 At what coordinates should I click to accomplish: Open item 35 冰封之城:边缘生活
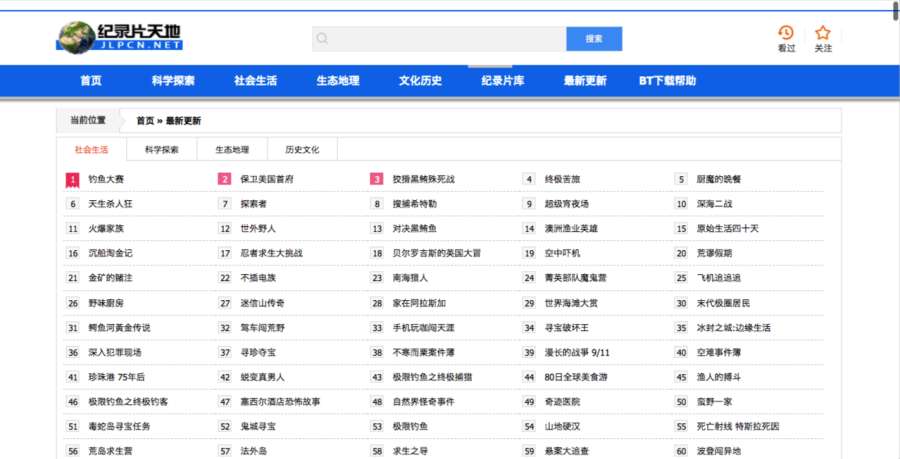coord(734,328)
